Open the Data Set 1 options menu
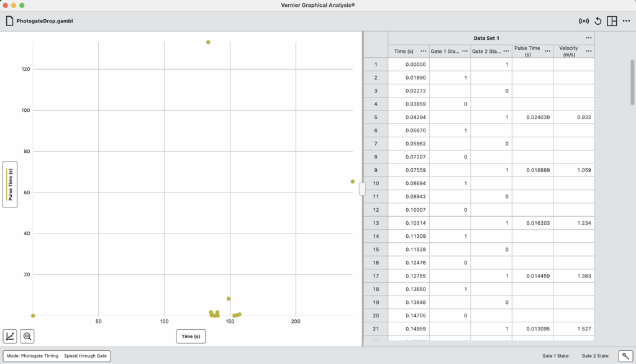The width and height of the screenshot is (636, 364). tap(588, 37)
